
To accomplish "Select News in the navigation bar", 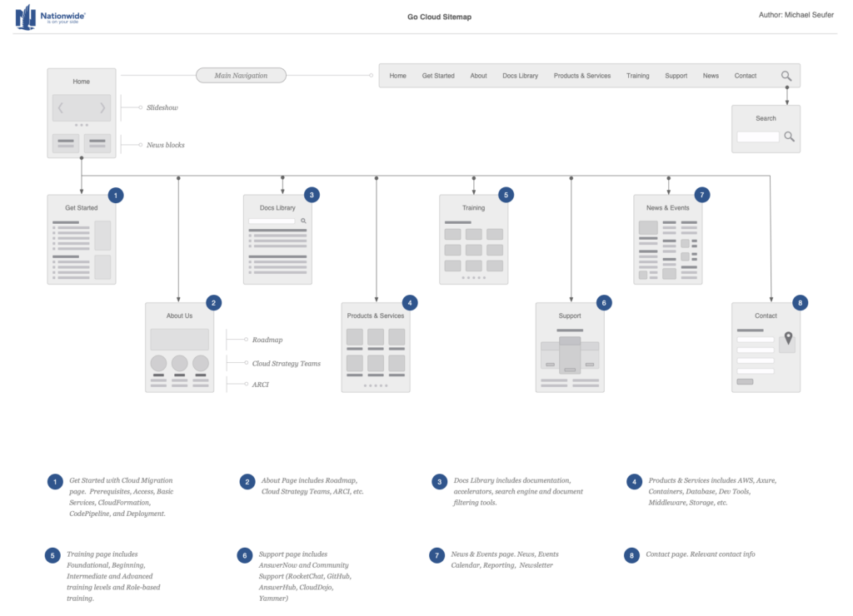I will click(711, 76).
